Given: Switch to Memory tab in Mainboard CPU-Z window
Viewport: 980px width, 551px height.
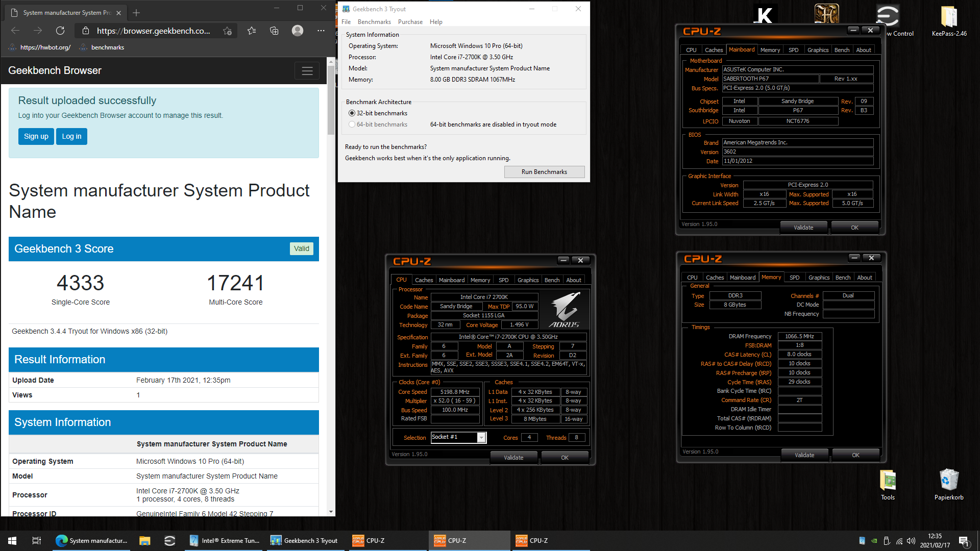Looking at the screenshot, I should tap(770, 50).
